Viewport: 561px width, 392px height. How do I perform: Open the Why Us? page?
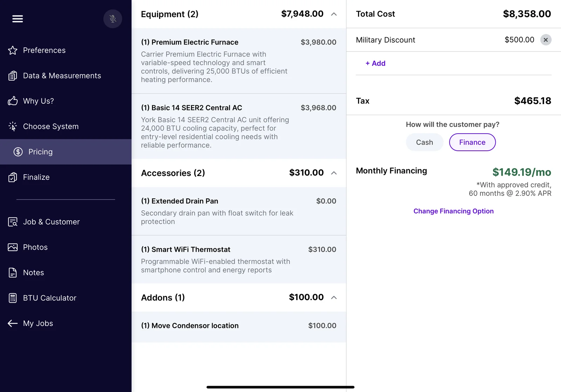pos(66,101)
